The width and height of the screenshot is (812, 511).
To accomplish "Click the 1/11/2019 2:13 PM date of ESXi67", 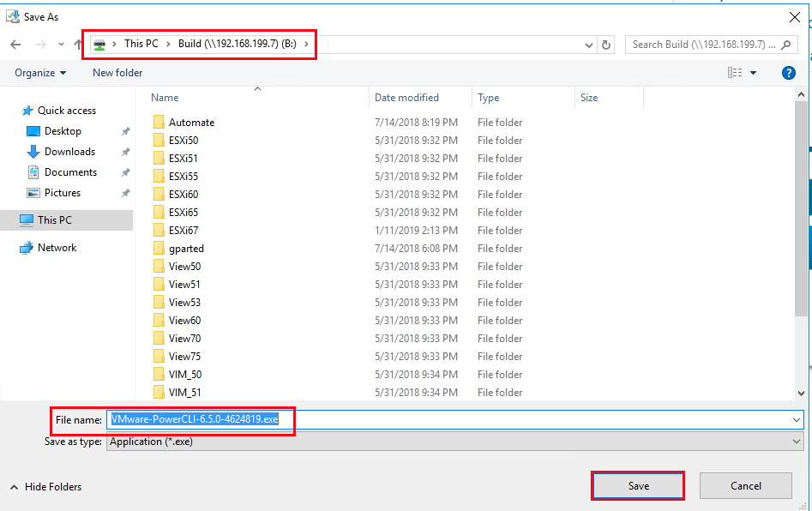I will (417, 231).
